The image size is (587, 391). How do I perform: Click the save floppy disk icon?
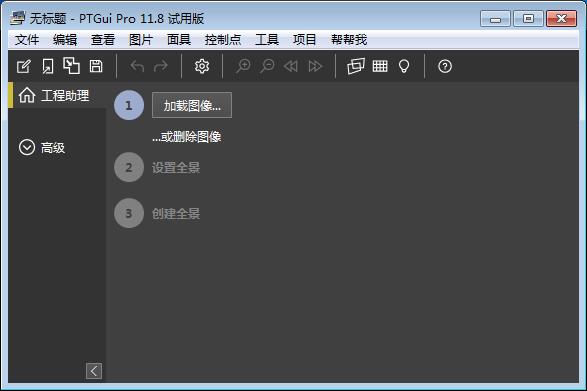tap(96, 66)
